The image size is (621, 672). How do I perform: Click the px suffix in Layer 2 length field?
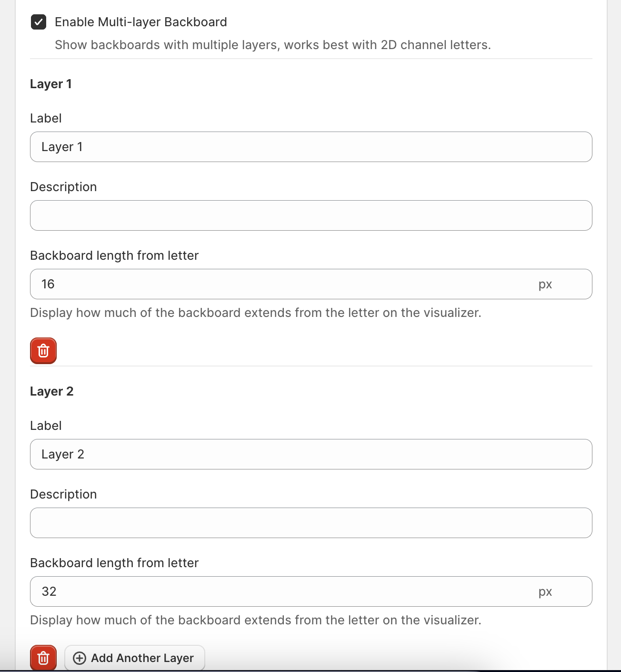(x=545, y=592)
